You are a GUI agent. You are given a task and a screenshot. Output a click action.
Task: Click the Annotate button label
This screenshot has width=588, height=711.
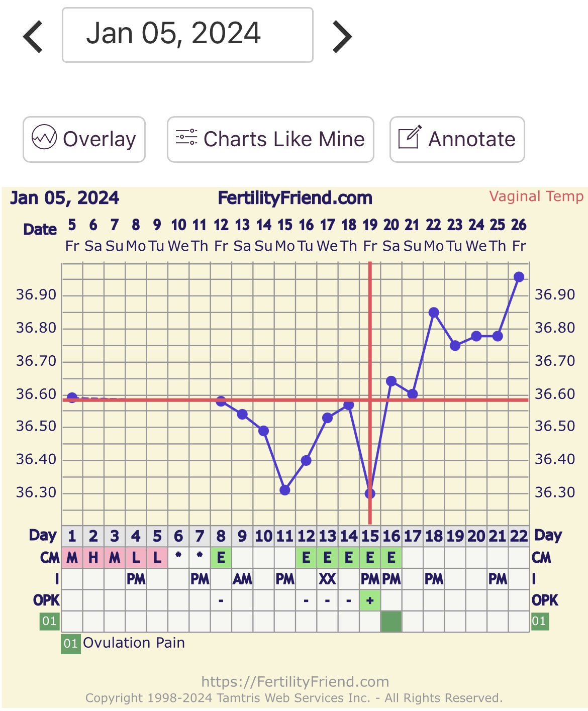(x=471, y=139)
